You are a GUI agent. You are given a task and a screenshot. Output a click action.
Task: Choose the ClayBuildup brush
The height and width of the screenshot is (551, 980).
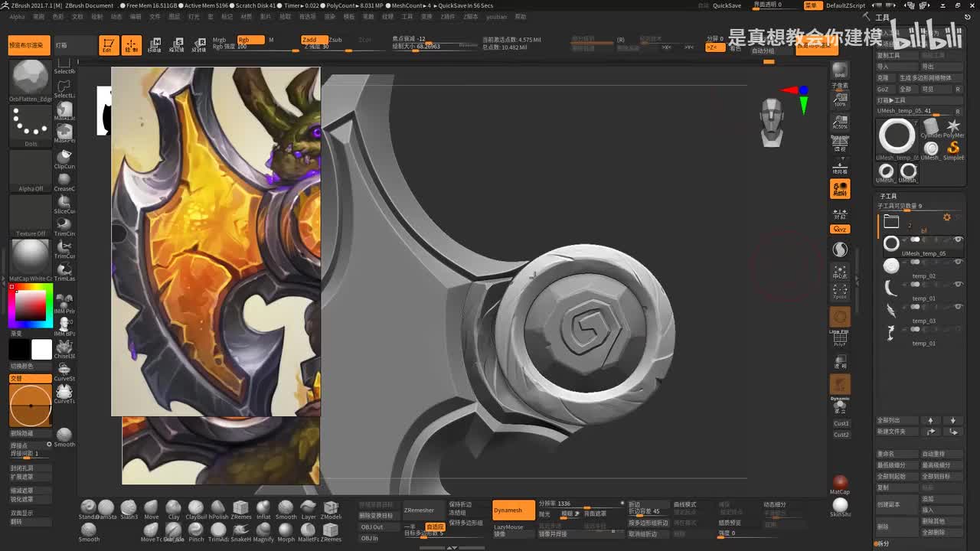196,508
